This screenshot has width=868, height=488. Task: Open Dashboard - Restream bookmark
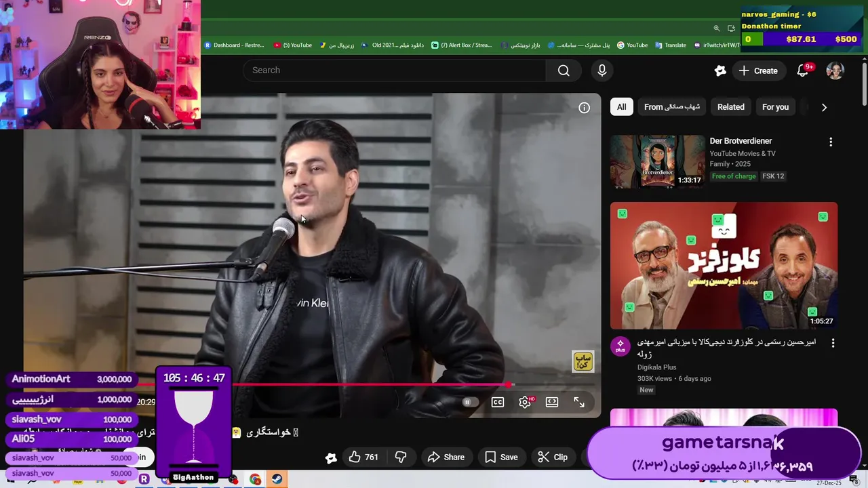coord(234,45)
